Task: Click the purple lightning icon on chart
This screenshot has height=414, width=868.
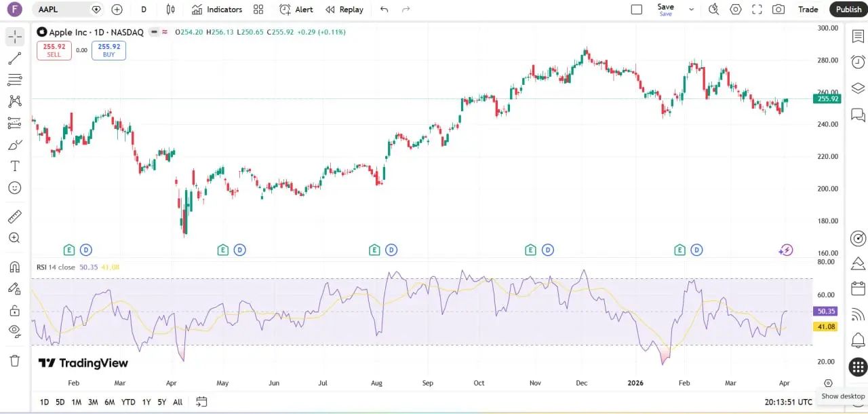Action: (x=785, y=250)
